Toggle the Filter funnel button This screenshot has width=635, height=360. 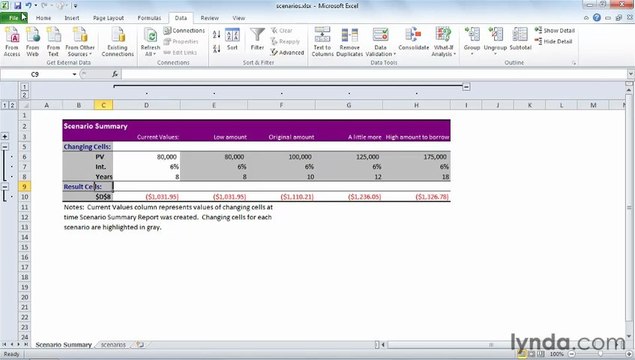click(257, 39)
